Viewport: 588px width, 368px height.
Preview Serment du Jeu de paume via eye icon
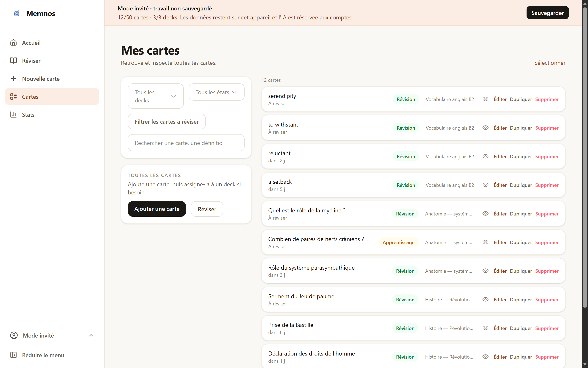[x=485, y=299]
